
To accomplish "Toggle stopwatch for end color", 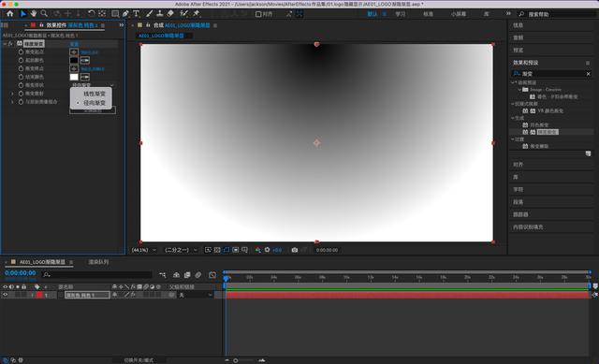I will 21,77.
